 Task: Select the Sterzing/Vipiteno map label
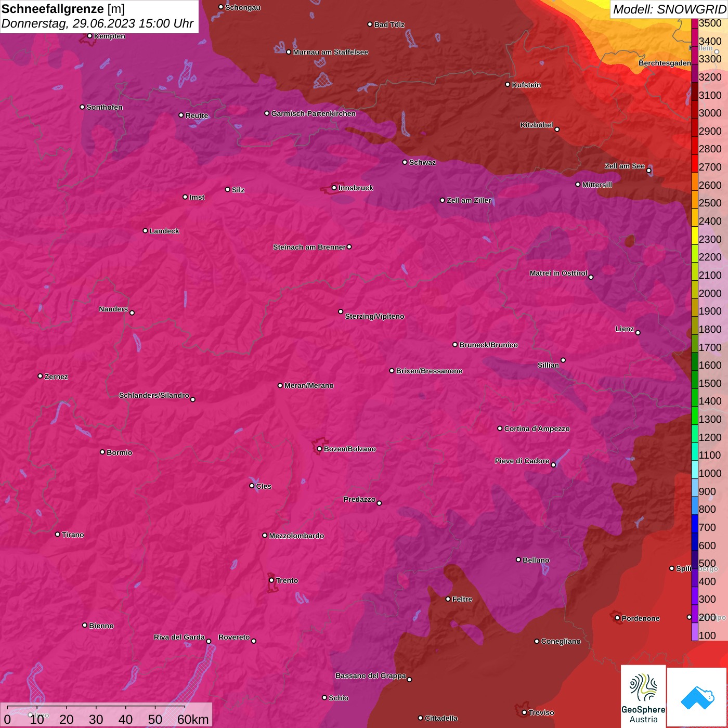point(374,316)
